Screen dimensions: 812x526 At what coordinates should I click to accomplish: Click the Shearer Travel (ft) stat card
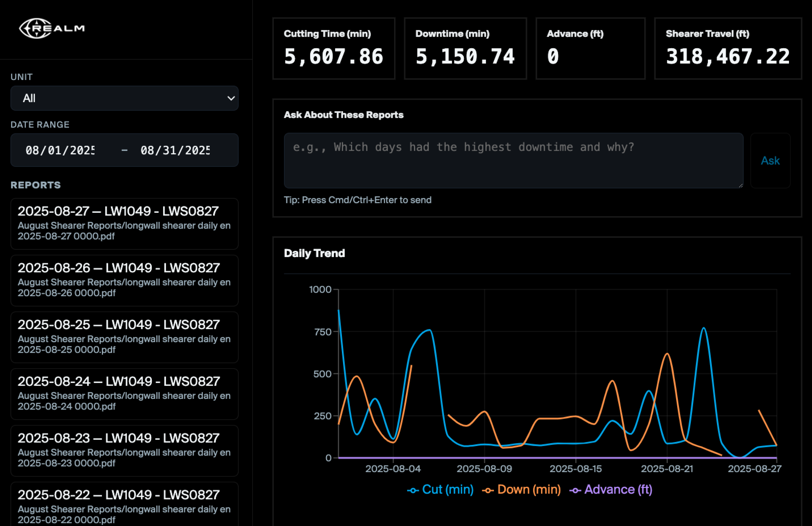[x=727, y=48]
